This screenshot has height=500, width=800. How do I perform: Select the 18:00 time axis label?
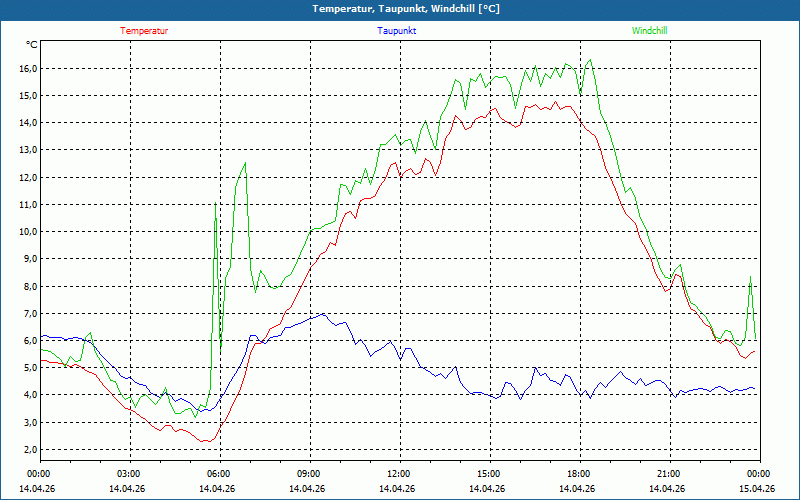point(579,474)
